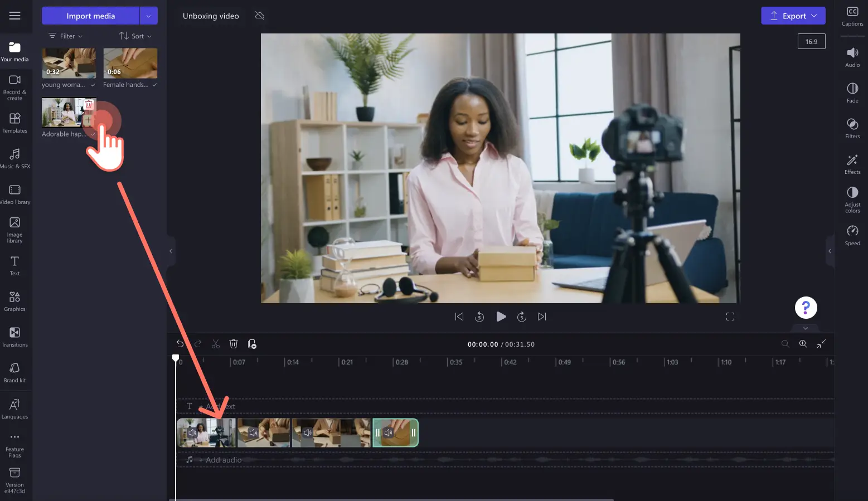Skip to start of video
Image resolution: width=868 pixels, height=501 pixels.
[459, 317]
